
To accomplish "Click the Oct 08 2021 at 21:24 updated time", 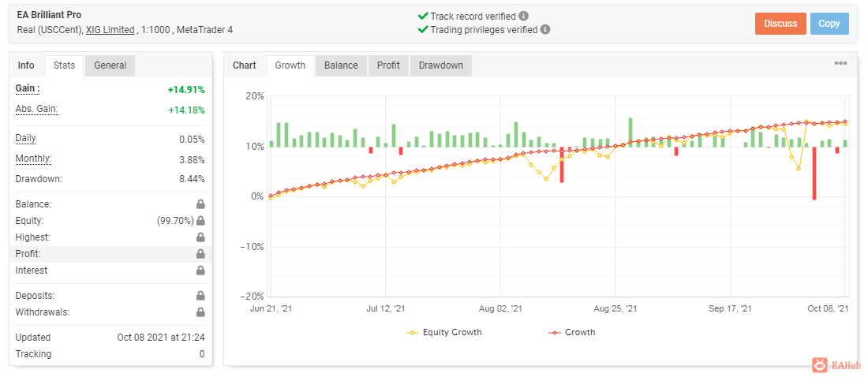I will coord(160,337).
